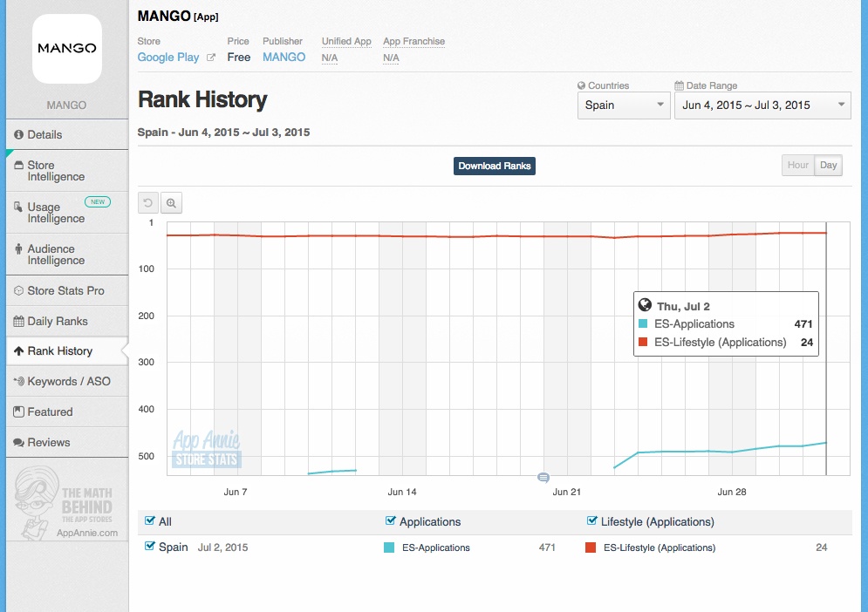Toggle the Lifestyle (Applications) checkbox
The width and height of the screenshot is (868, 612).
[x=591, y=520]
